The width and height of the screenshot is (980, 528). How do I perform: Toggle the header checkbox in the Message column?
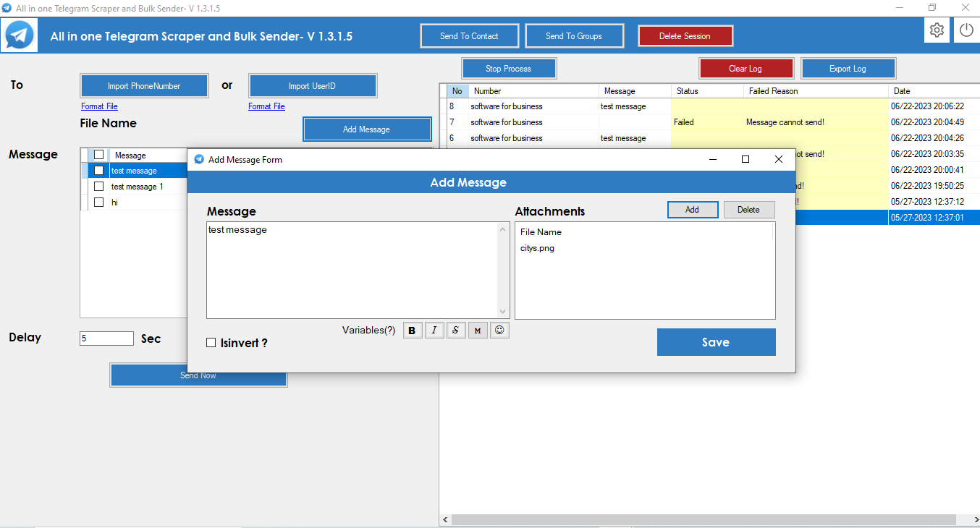(98, 154)
